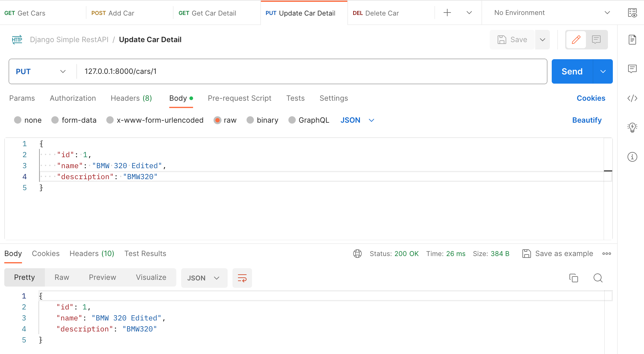Open the response JSON format dropdown

204,278
